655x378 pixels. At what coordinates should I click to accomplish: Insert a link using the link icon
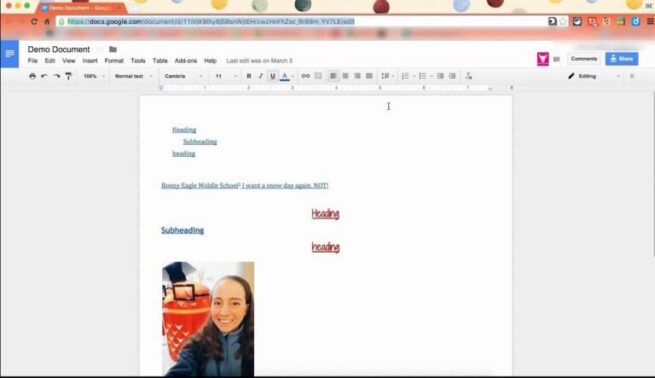click(305, 76)
